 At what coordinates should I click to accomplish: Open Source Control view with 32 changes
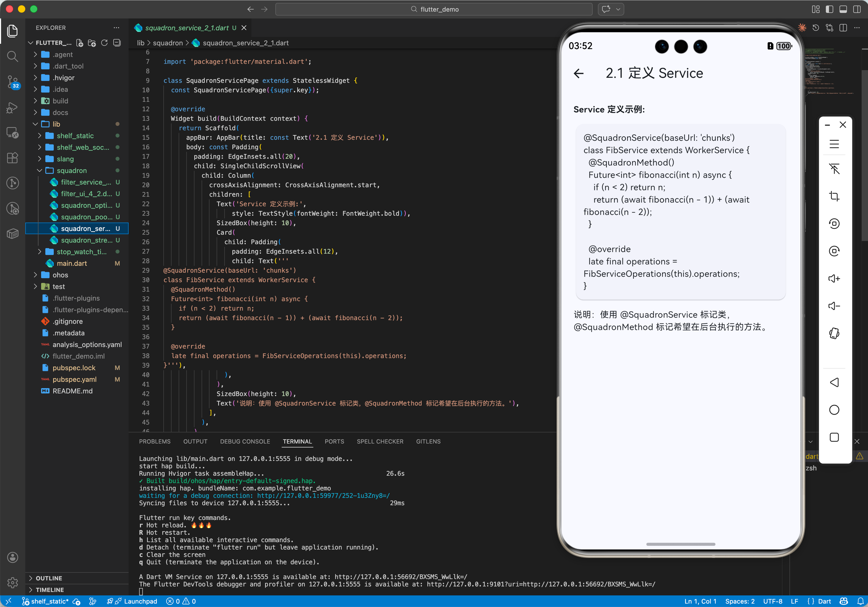click(12, 81)
